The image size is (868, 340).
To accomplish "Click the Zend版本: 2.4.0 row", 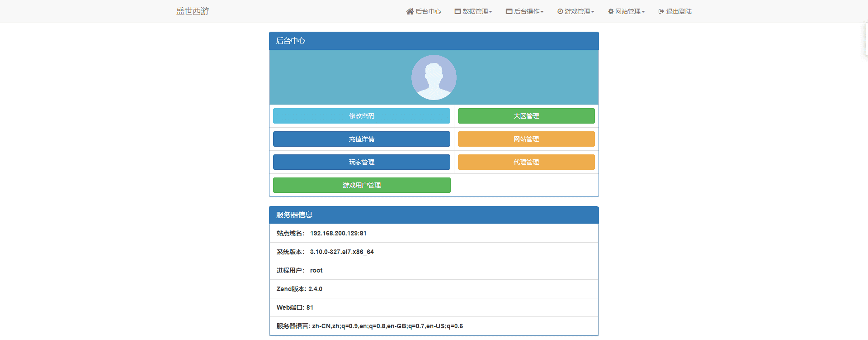I will 434,289.
